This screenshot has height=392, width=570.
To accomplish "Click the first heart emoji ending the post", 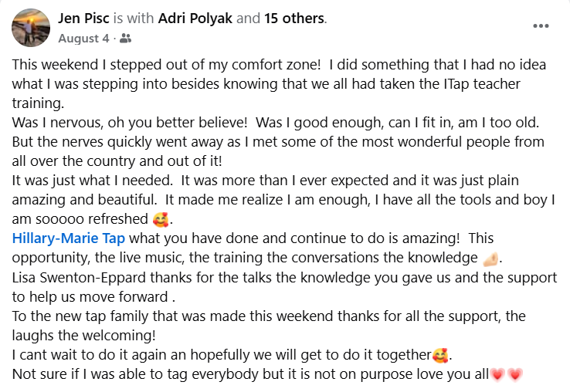I will click(497, 375).
